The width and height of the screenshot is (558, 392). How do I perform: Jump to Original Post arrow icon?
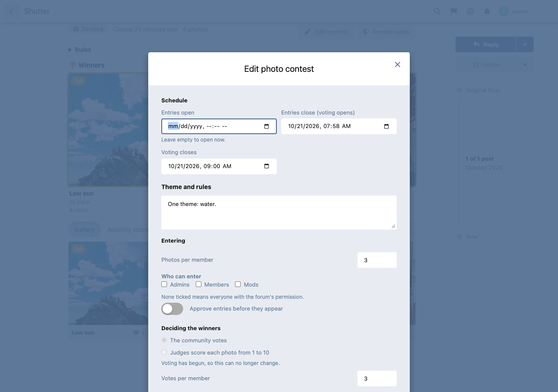(x=459, y=90)
